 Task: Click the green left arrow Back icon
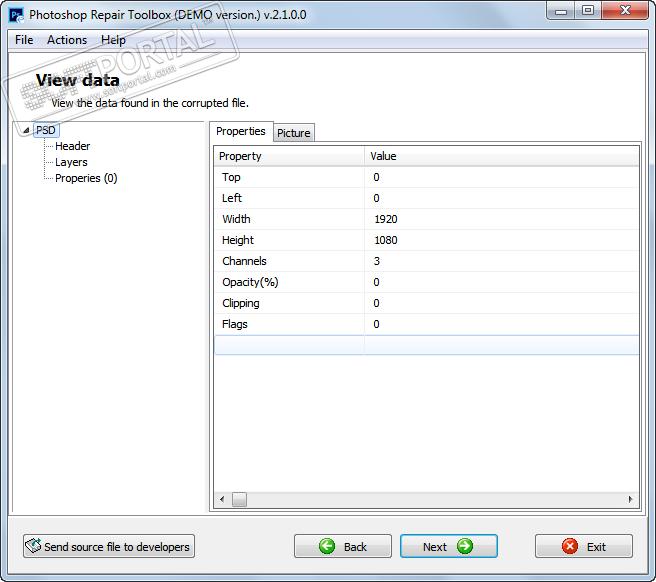(x=327, y=546)
